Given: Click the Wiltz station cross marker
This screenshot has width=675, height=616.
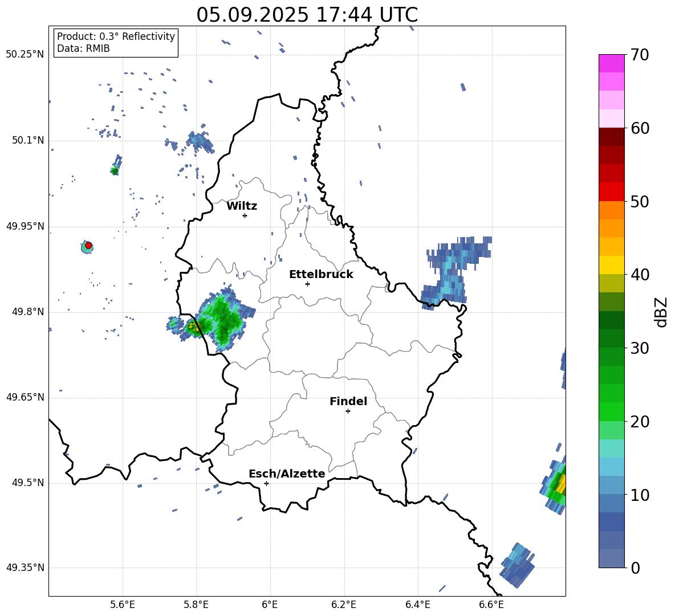Looking at the screenshot, I should [245, 215].
